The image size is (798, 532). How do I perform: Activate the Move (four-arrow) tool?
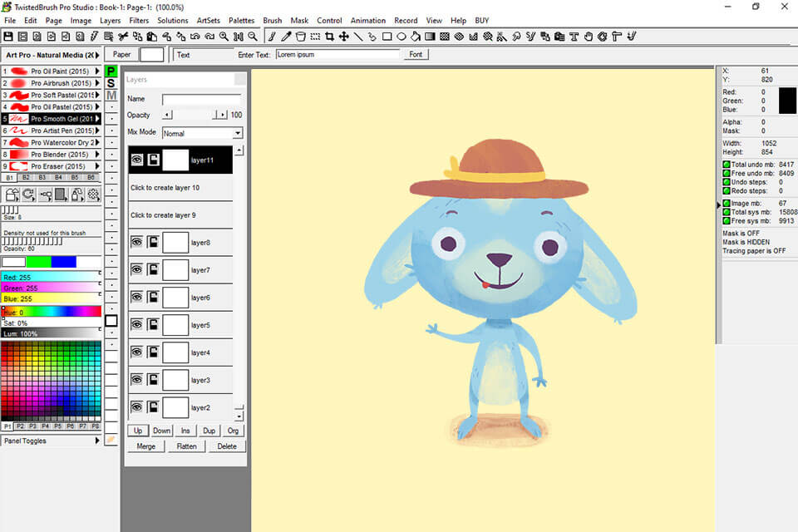pos(343,37)
